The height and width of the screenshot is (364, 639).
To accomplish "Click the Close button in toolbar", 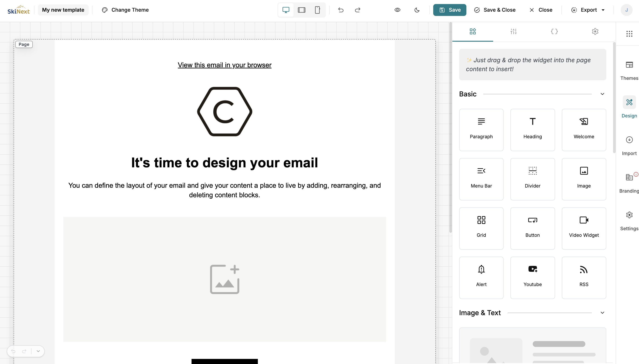I will click(x=541, y=10).
